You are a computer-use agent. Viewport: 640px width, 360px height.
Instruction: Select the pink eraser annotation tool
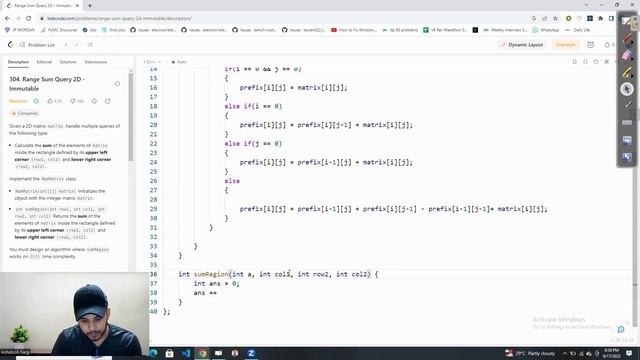pos(627,56)
